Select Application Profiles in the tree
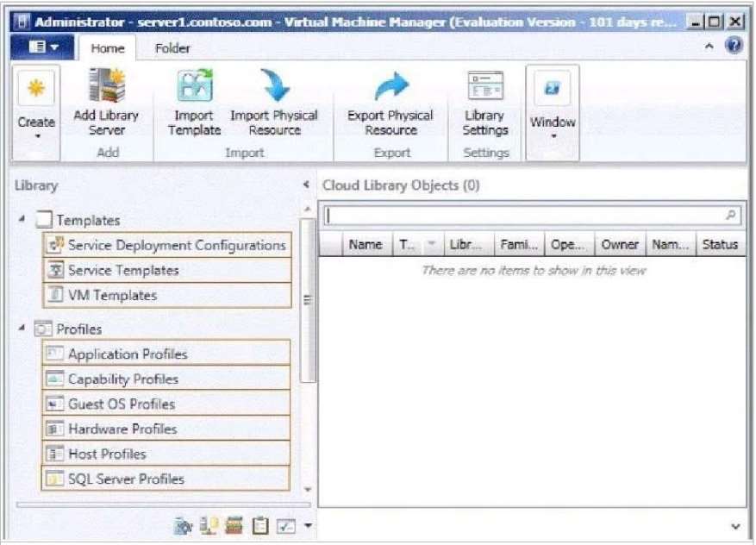 pyautogui.click(x=166, y=354)
